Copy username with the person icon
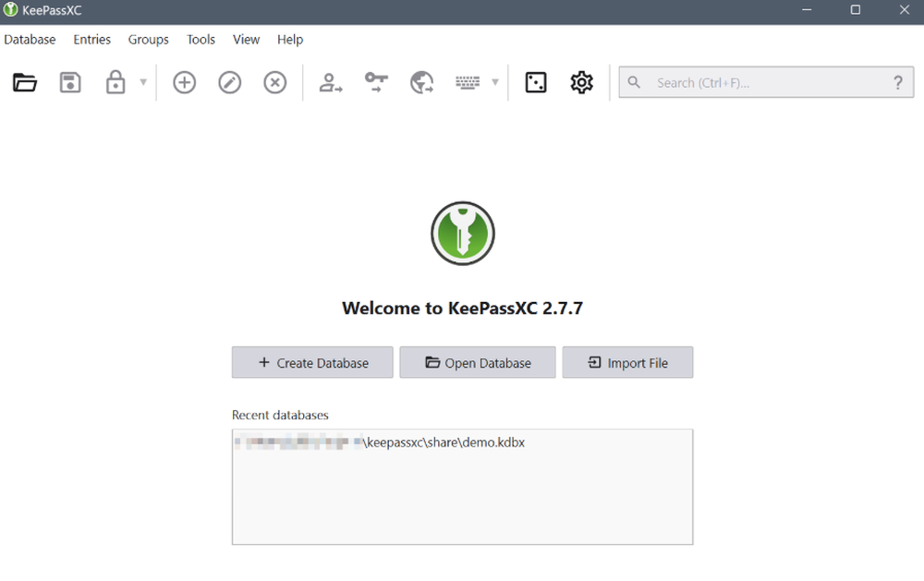Image resolution: width=924 pixels, height=581 pixels. tap(331, 82)
